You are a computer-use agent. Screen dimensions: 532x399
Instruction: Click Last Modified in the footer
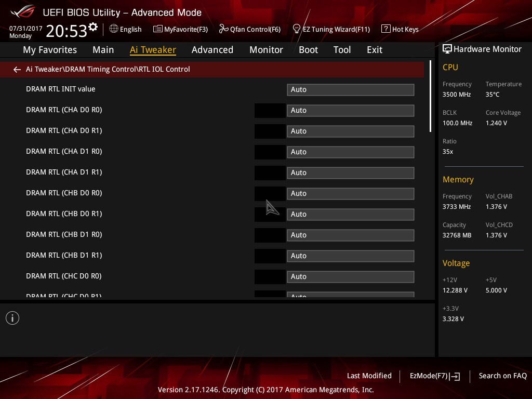369,376
